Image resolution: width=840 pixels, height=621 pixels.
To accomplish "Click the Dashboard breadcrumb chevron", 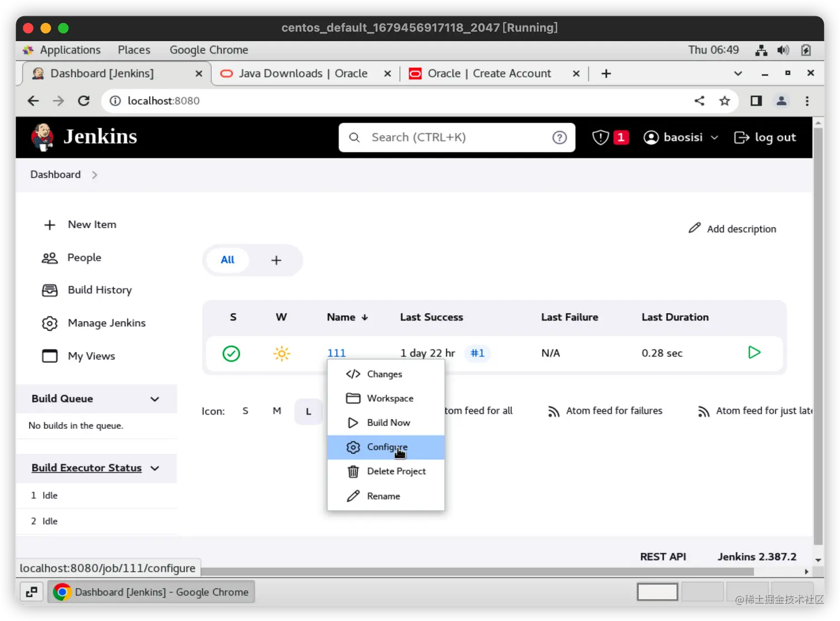I will click(x=94, y=175).
